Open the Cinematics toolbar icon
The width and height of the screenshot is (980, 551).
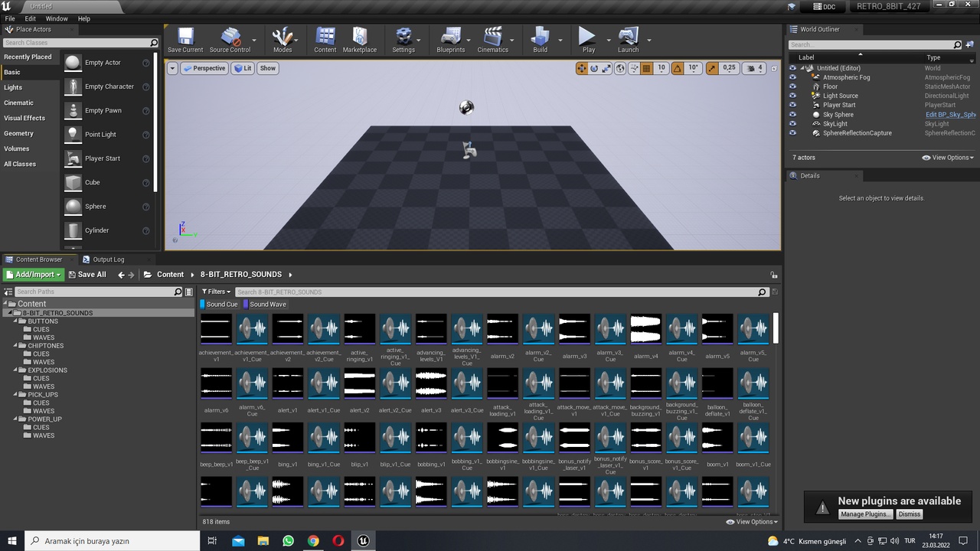[493, 40]
